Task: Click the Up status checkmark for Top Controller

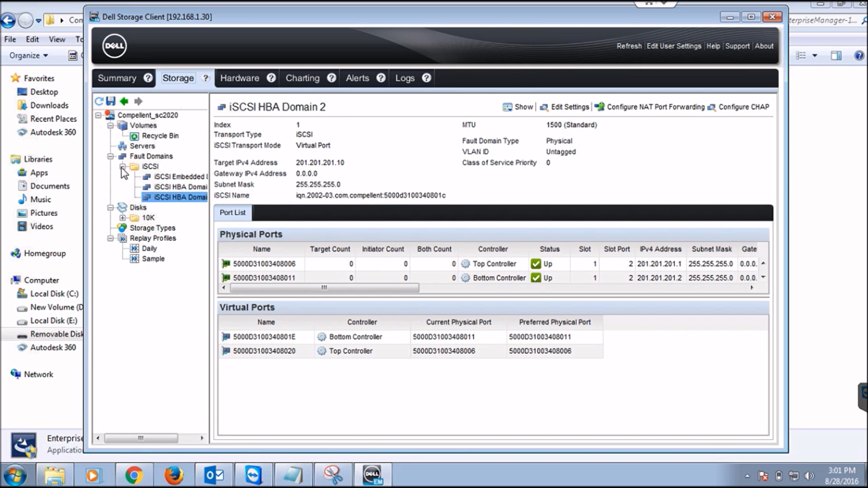Action: pyautogui.click(x=537, y=263)
